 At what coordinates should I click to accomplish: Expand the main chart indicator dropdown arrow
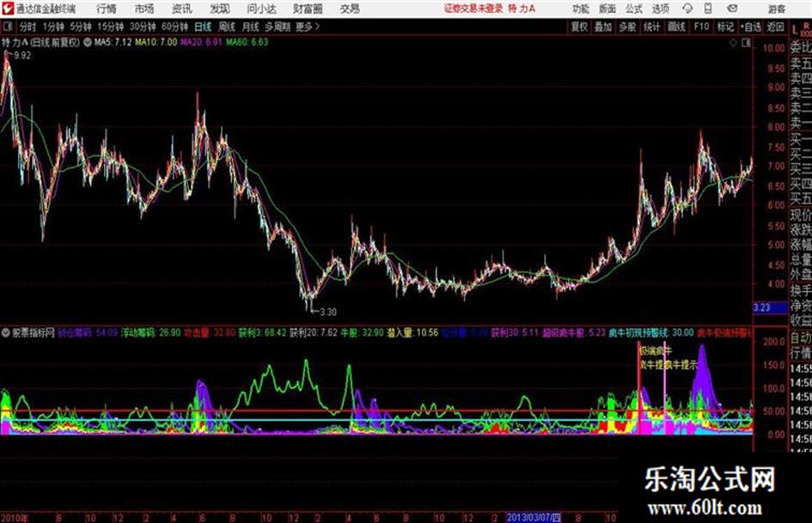[x=87, y=42]
